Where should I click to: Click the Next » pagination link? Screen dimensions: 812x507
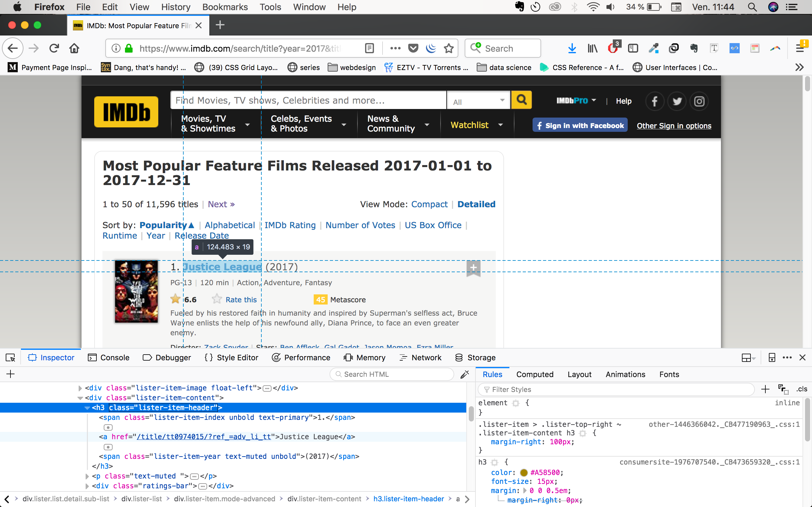[221, 204]
